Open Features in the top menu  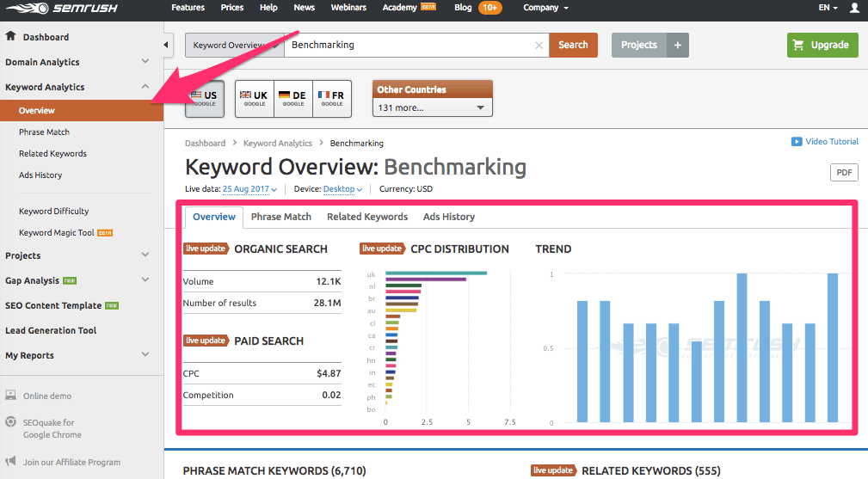[188, 8]
